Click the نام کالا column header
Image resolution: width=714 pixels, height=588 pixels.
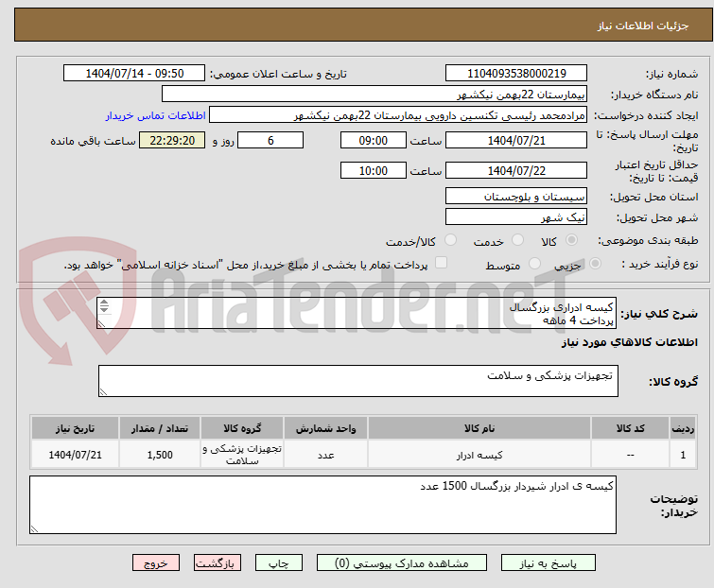(479, 428)
